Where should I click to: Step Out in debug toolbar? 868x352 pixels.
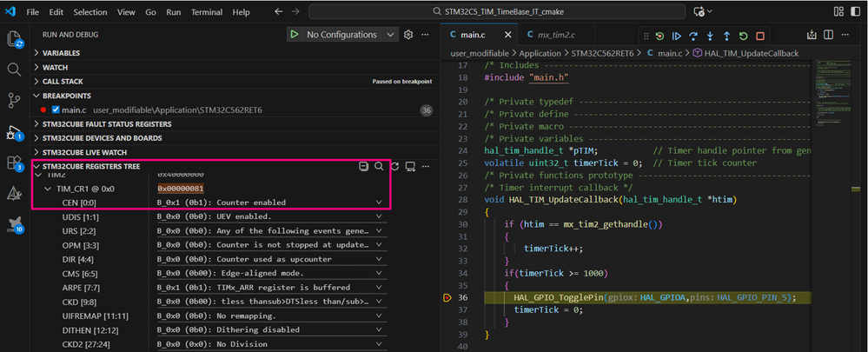(726, 36)
